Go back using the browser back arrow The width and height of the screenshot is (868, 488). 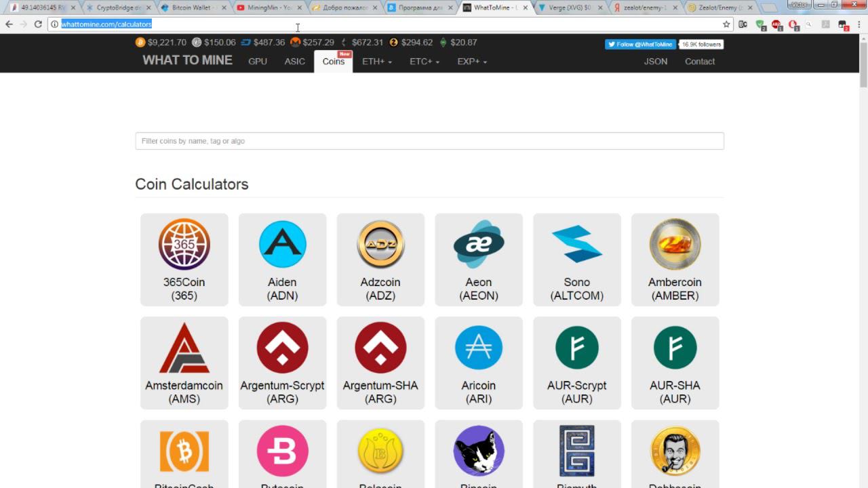(9, 24)
